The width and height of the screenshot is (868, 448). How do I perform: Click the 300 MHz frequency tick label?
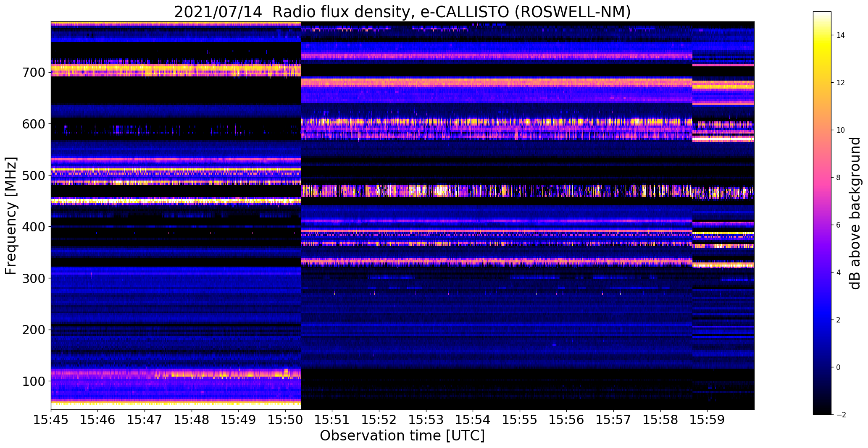pyautogui.click(x=33, y=278)
